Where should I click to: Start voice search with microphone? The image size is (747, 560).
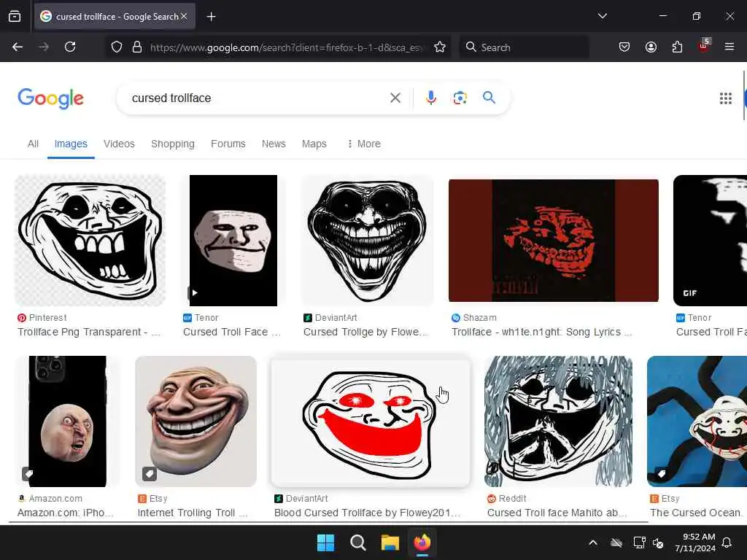[430, 98]
